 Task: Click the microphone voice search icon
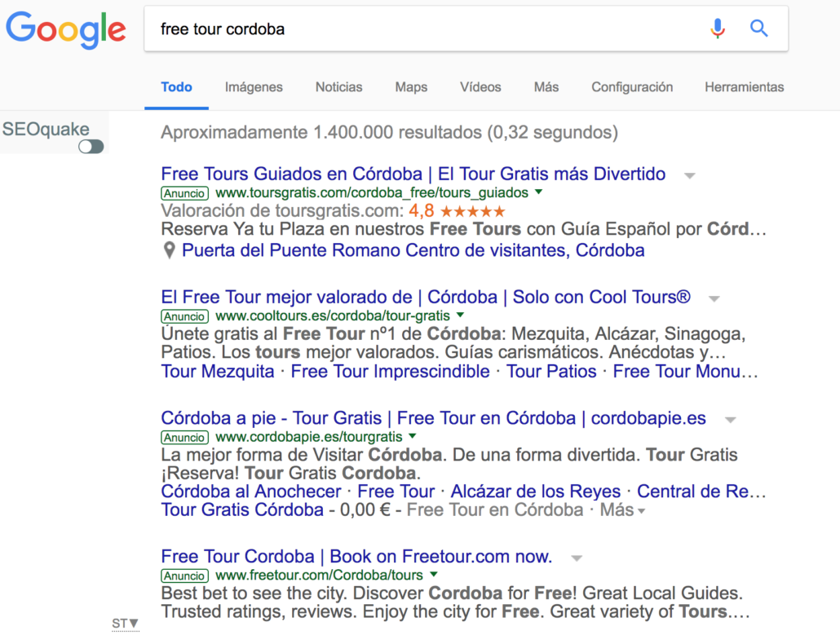point(717,29)
